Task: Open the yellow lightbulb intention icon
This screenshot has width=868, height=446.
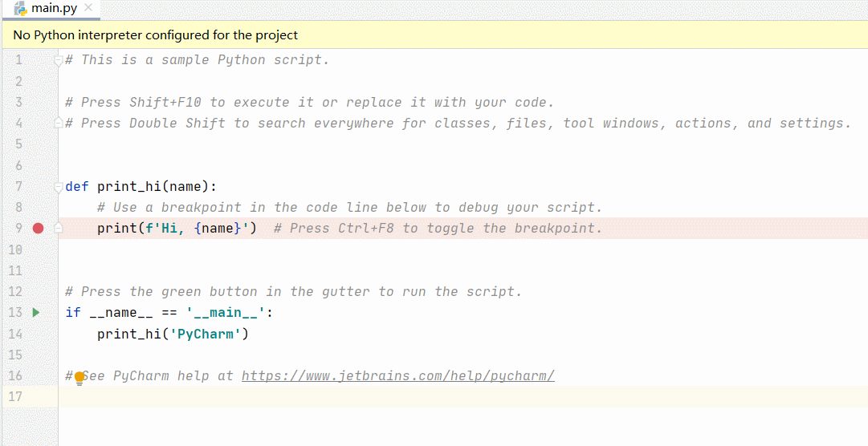Action: click(79, 378)
